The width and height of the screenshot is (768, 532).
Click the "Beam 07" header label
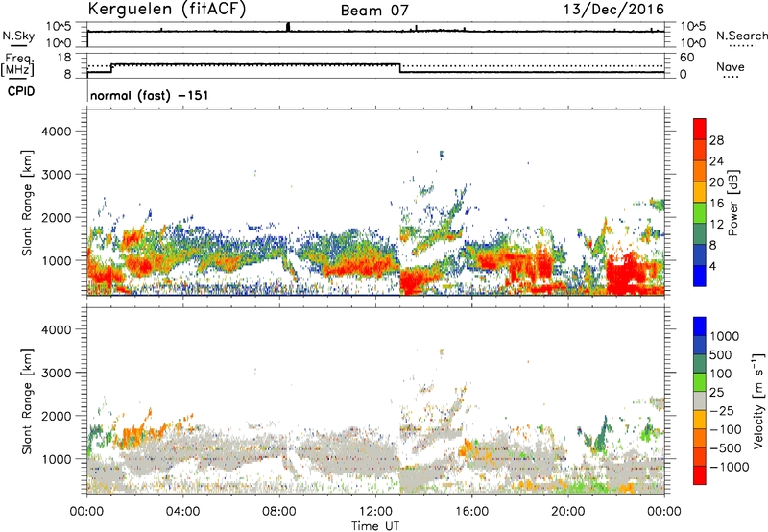coord(374,11)
